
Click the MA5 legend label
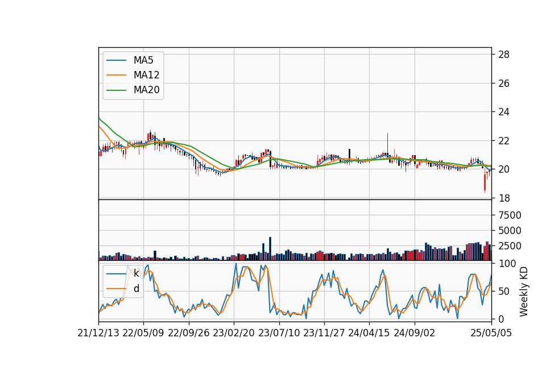(x=143, y=60)
